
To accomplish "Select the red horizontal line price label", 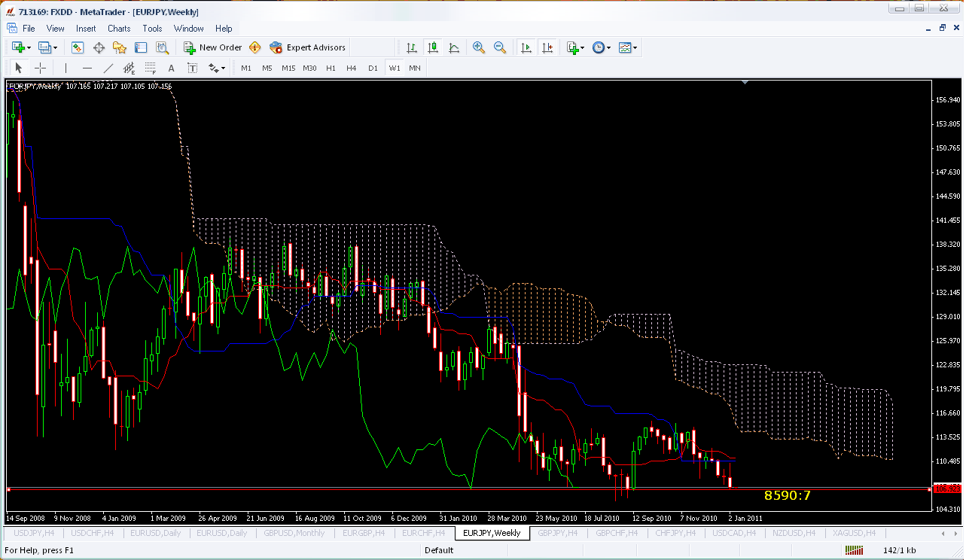I will (x=946, y=489).
